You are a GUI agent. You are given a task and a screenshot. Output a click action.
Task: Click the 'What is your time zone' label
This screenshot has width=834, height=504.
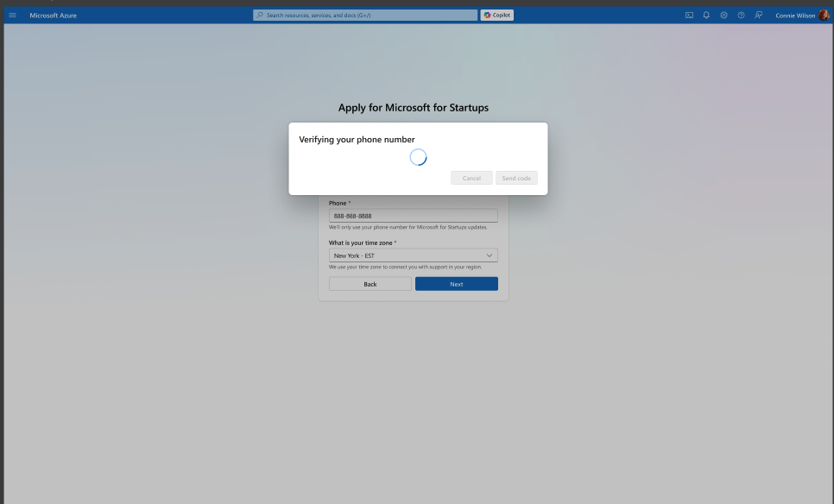click(361, 243)
